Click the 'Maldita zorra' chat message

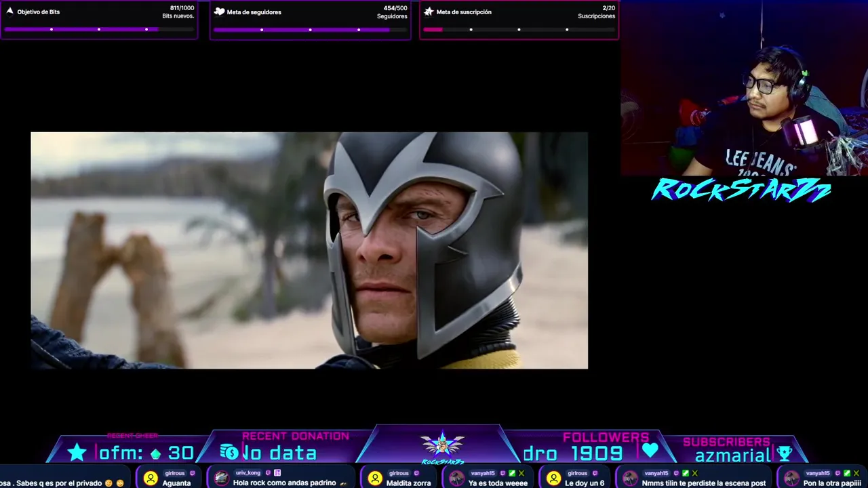pos(409,483)
